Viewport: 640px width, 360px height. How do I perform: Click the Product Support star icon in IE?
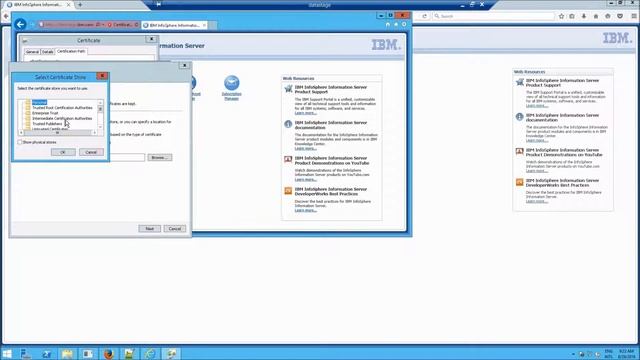tap(288, 89)
